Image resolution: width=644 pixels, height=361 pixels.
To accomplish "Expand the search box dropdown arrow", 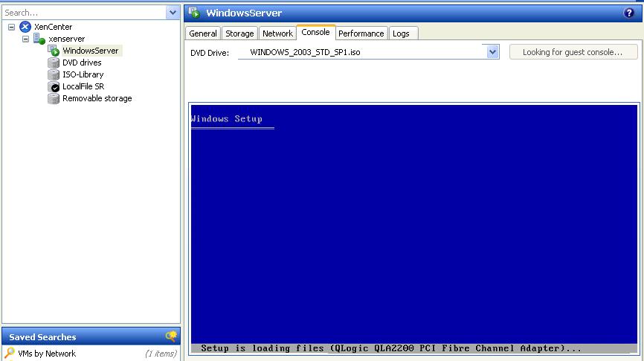I will 173,13.
